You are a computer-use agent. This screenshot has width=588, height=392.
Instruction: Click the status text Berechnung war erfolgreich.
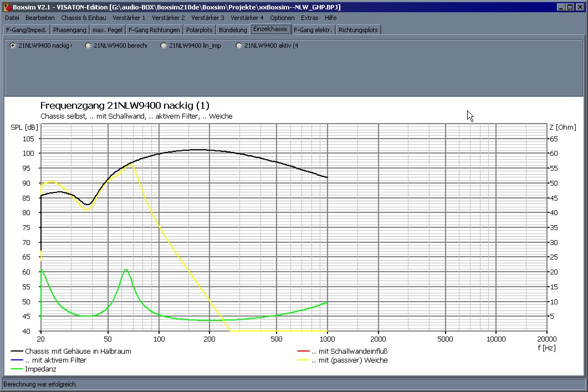(x=40, y=384)
